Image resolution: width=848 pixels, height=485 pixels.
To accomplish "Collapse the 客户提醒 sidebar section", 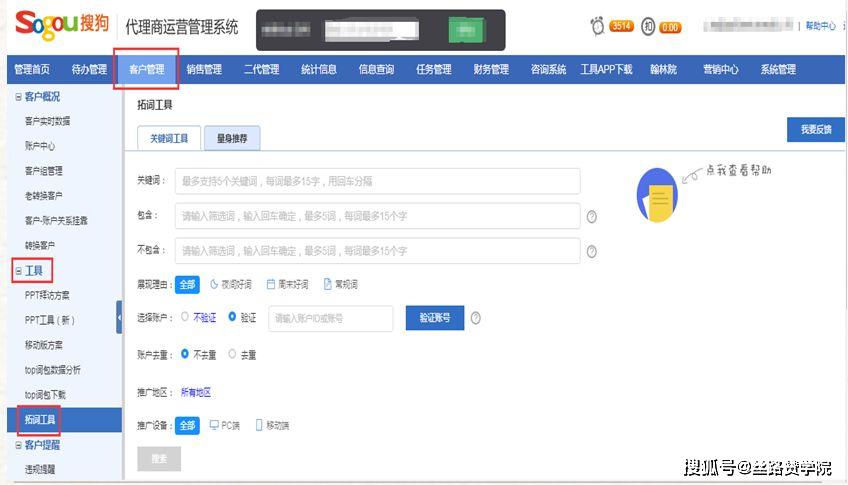I will coord(18,446).
